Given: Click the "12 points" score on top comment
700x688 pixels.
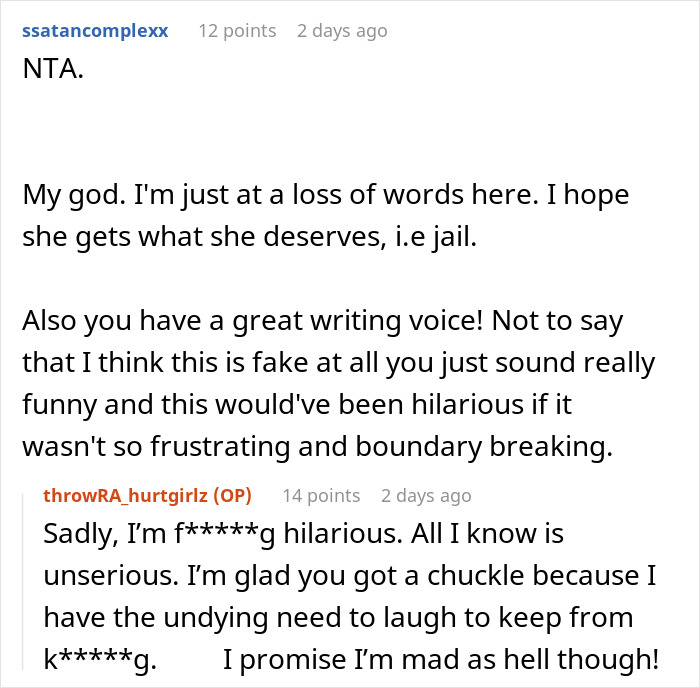Looking at the screenshot, I should coord(237,31).
